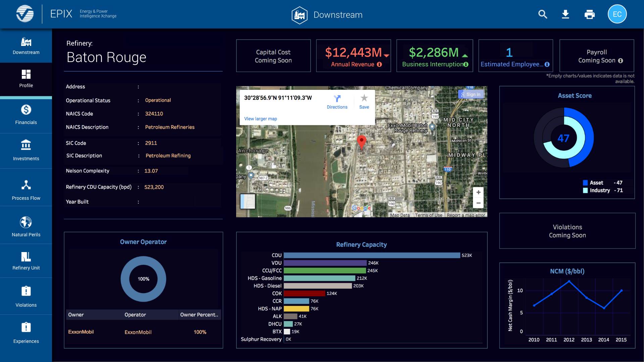644x362 pixels.
Task: Zoom in on the map
Action: click(478, 192)
